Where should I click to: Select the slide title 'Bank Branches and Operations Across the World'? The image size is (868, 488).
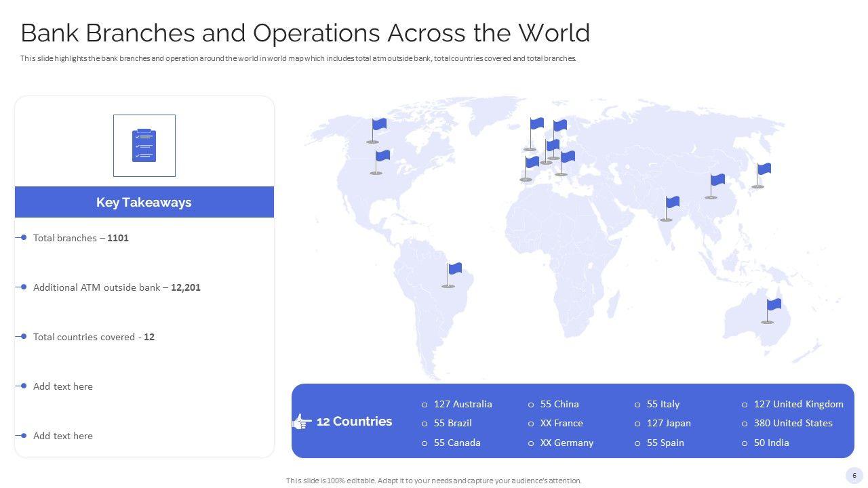pyautogui.click(x=305, y=33)
